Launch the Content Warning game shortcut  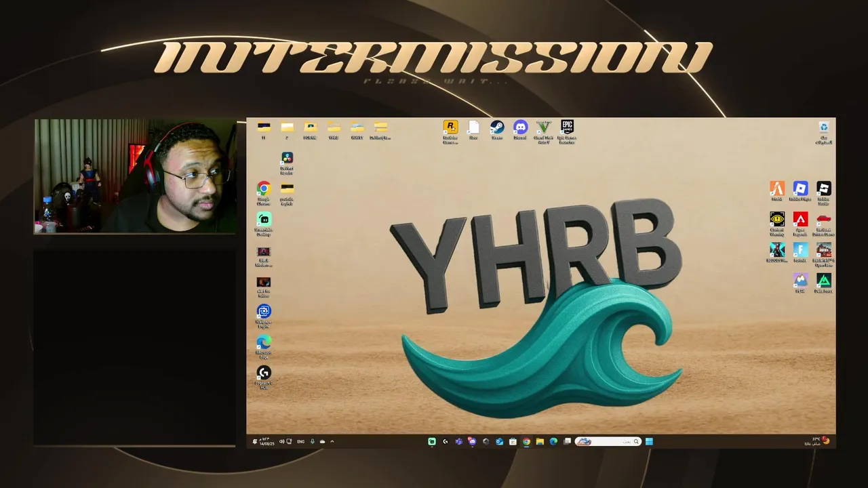tap(777, 223)
